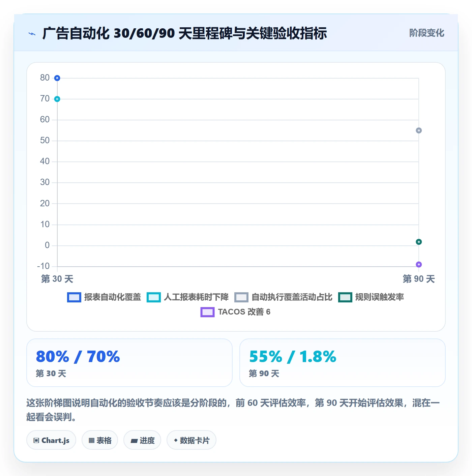Toggle the TACOS 改善 6 legend entry
Viewport: 472px width, 476px height.
pyautogui.click(x=235, y=312)
